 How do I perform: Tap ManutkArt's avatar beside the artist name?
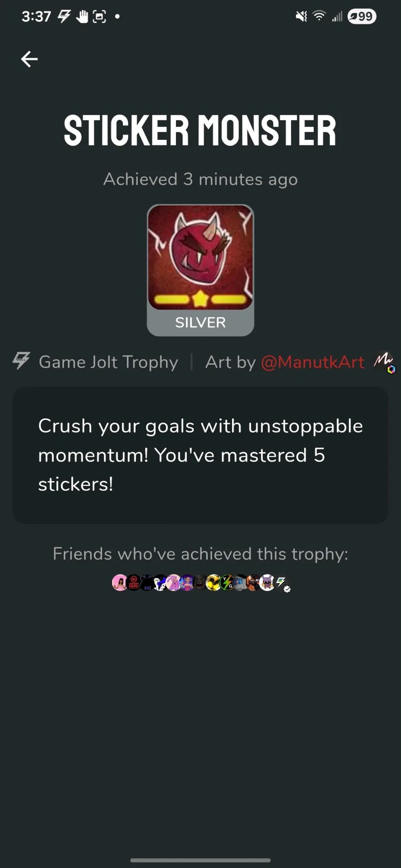point(384,362)
